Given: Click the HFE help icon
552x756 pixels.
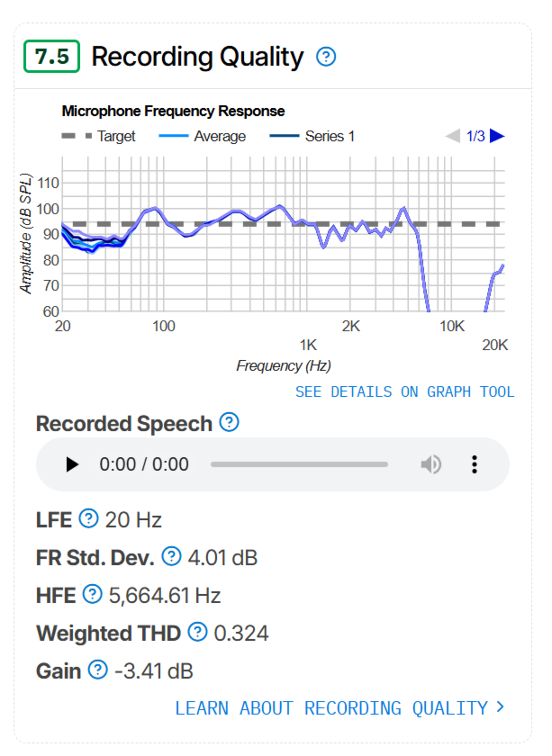Looking at the screenshot, I should (92, 594).
